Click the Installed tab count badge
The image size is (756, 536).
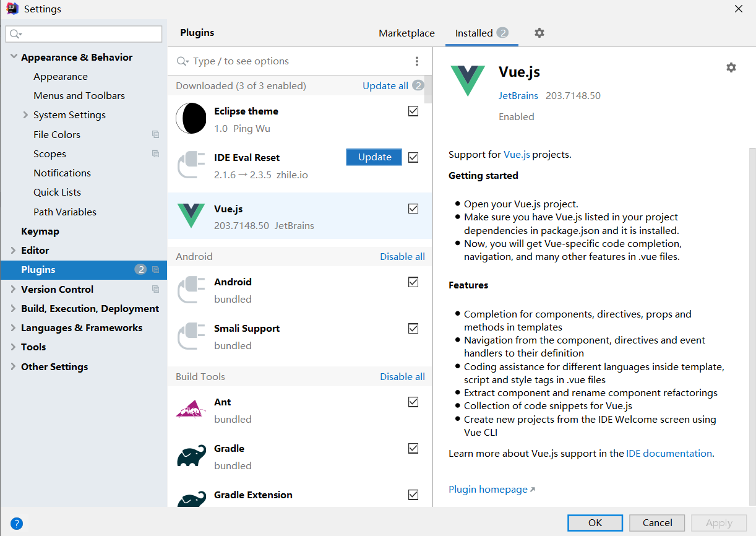502,33
